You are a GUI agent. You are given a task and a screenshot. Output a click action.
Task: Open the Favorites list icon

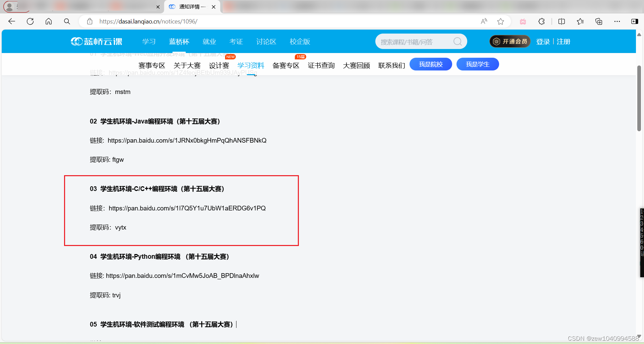(x=580, y=21)
